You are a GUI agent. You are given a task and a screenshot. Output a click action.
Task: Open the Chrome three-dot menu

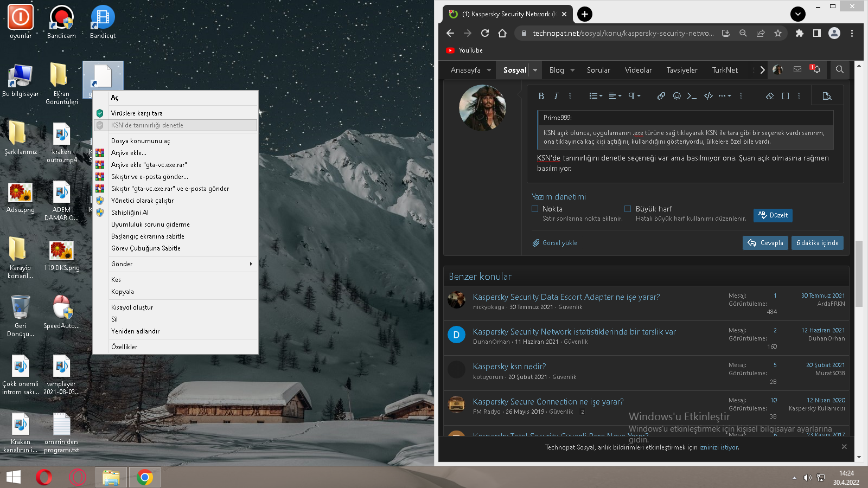click(x=852, y=33)
